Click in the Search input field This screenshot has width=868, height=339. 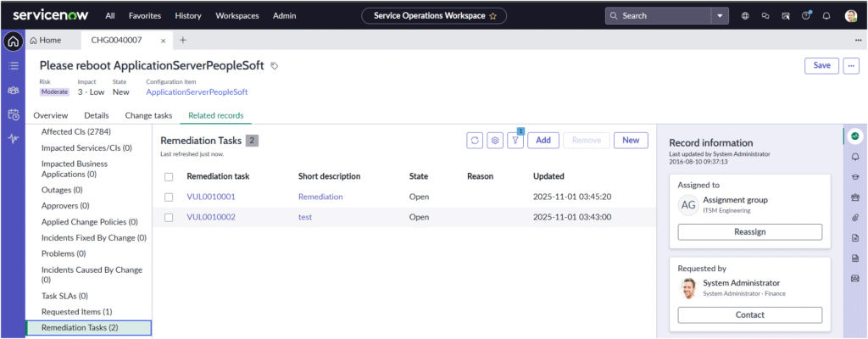coord(663,15)
